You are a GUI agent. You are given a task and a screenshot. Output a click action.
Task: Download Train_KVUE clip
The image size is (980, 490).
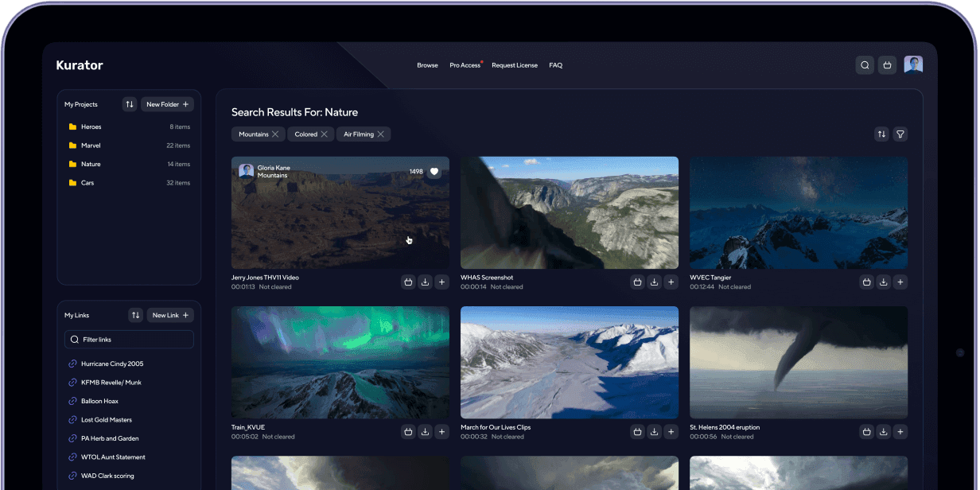425,432
